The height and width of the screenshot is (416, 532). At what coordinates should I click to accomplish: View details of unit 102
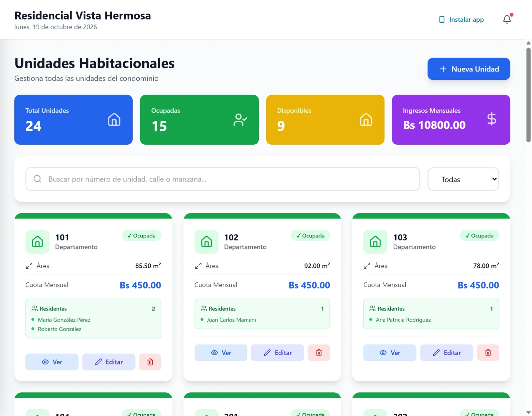pos(221,352)
